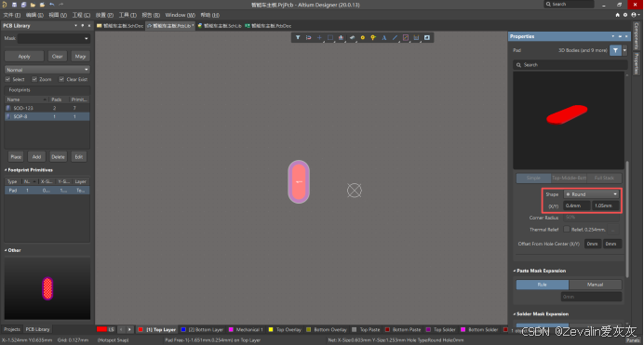Collapse the Paste Mask Expansion section
The image size is (644, 345).
pyautogui.click(x=515, y=271)
